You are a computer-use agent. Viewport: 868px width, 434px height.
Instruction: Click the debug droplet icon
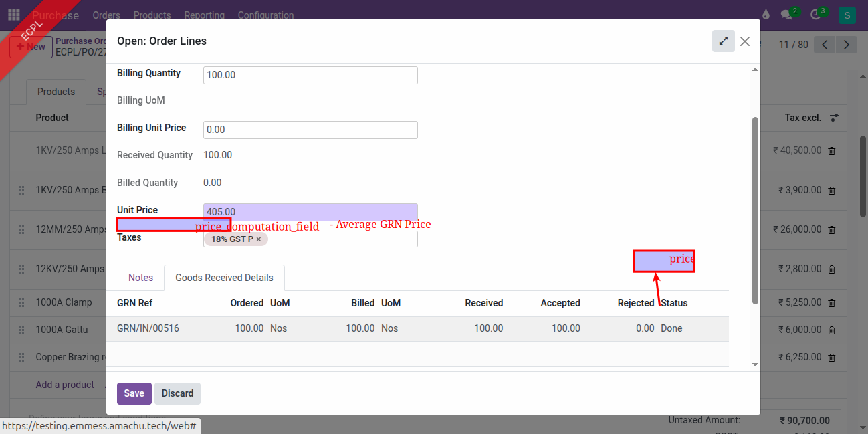coord(766,15)
